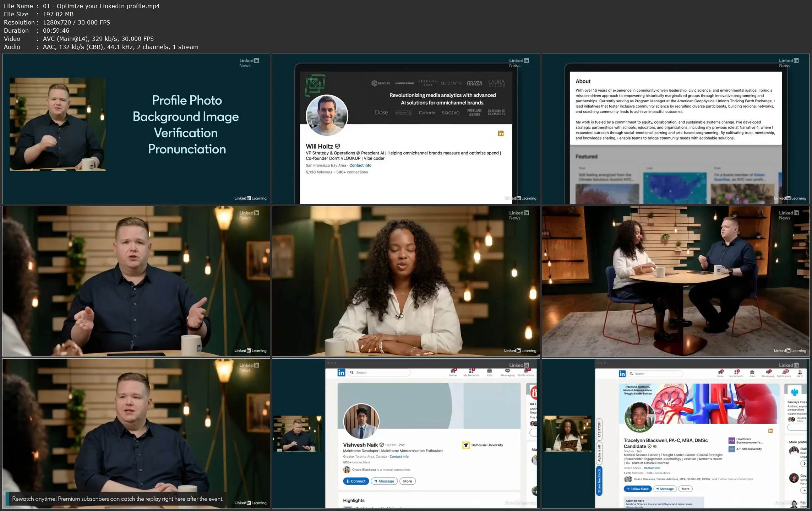Viewport: 812px width, 511px height.
Task: Open Jobs icon on Vishvesh Naik's page
Action: 489,373
